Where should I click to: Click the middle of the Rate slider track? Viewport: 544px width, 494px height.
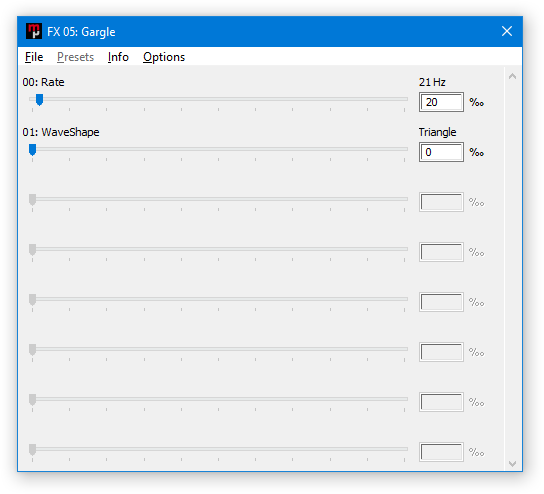tap(219, 99)
